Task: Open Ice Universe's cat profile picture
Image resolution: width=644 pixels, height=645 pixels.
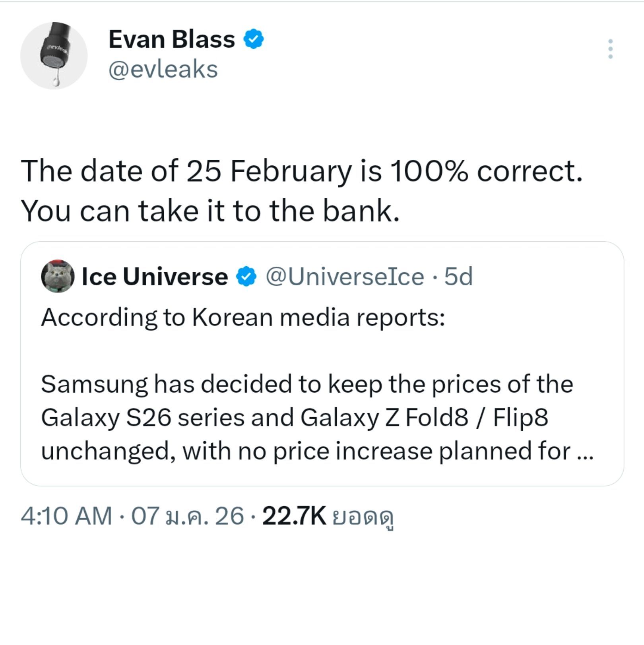Action: coord(58,276)
